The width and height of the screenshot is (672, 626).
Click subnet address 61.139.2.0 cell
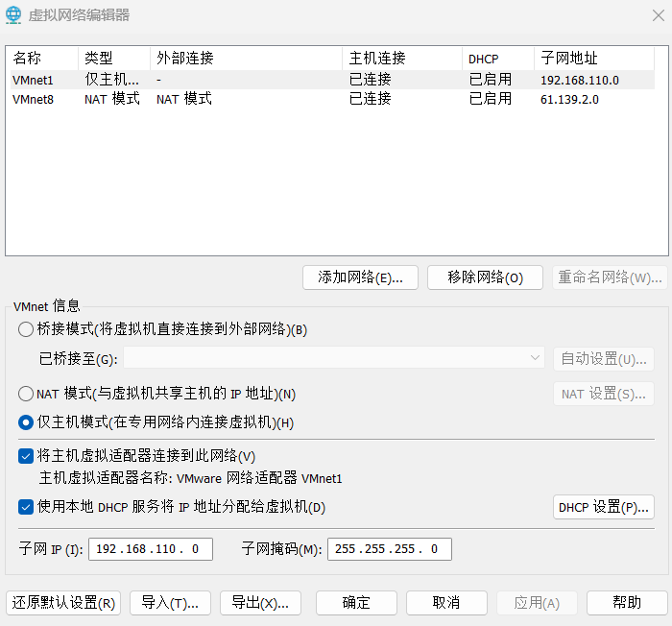[x=569, y=100]
